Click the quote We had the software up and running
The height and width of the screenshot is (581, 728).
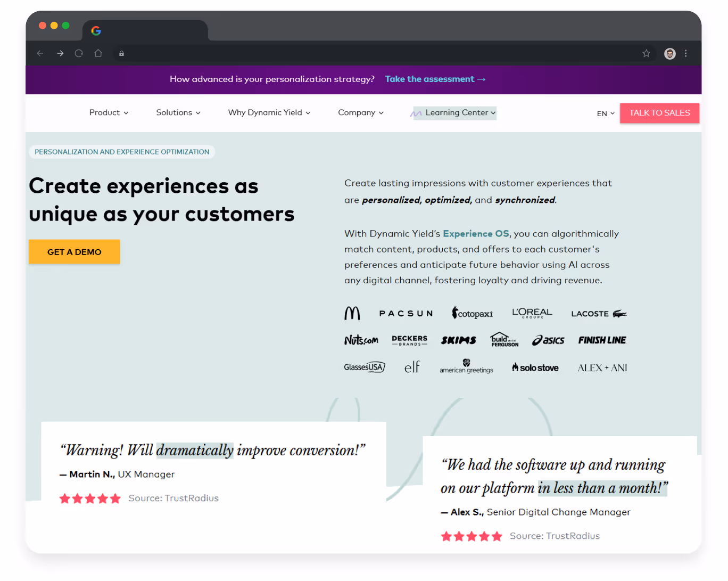pyautogui.click(x=554, y=476)
